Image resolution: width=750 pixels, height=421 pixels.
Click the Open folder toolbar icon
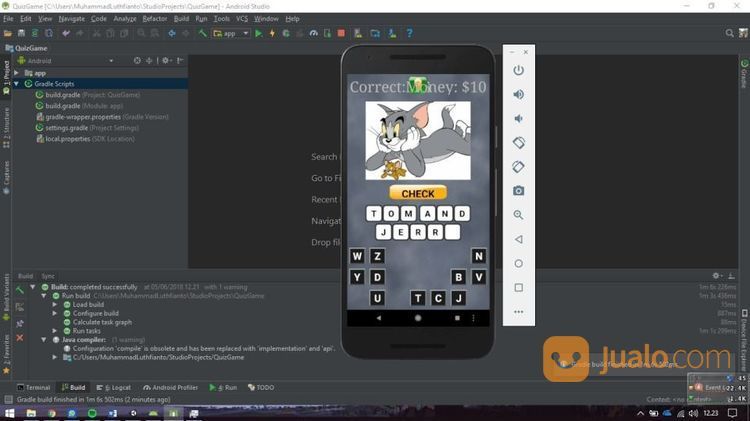(8, 33)
